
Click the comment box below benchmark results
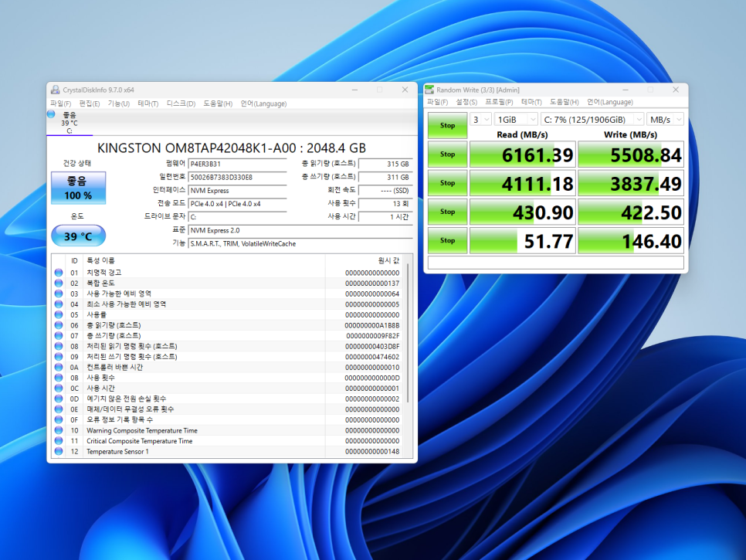(556, 263)
